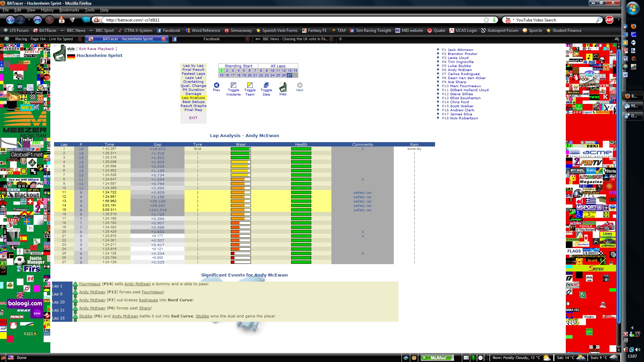Open the Fastest Laps link
This screenshot has width=644, height=362.
point(194,74)
